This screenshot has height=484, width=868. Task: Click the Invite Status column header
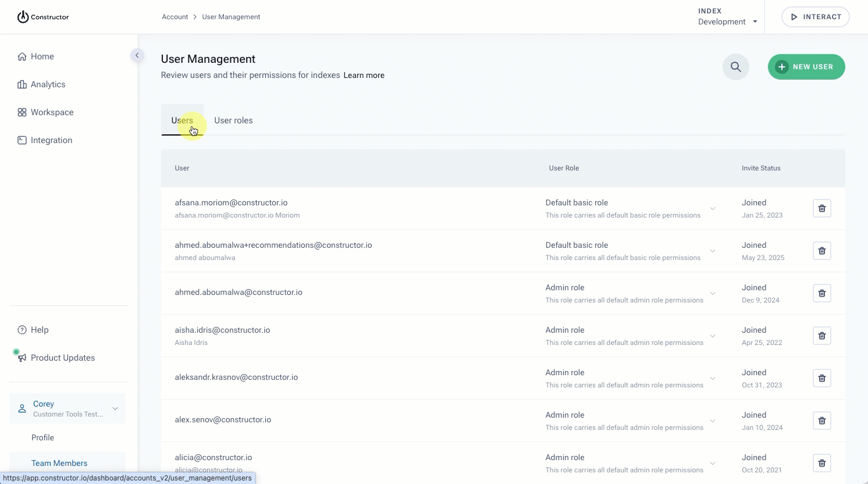point(761,168)
